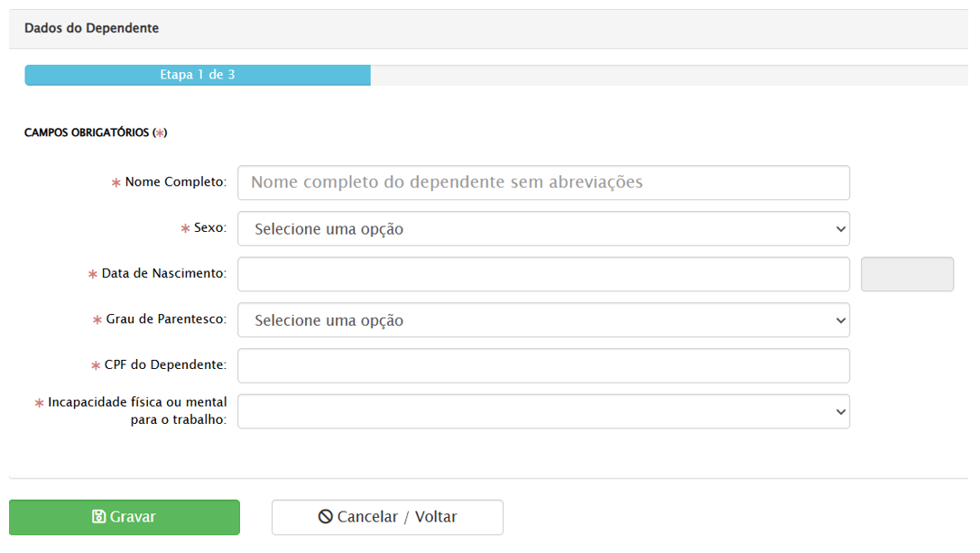Focus the Nome Completo text field

coord(543,182)
